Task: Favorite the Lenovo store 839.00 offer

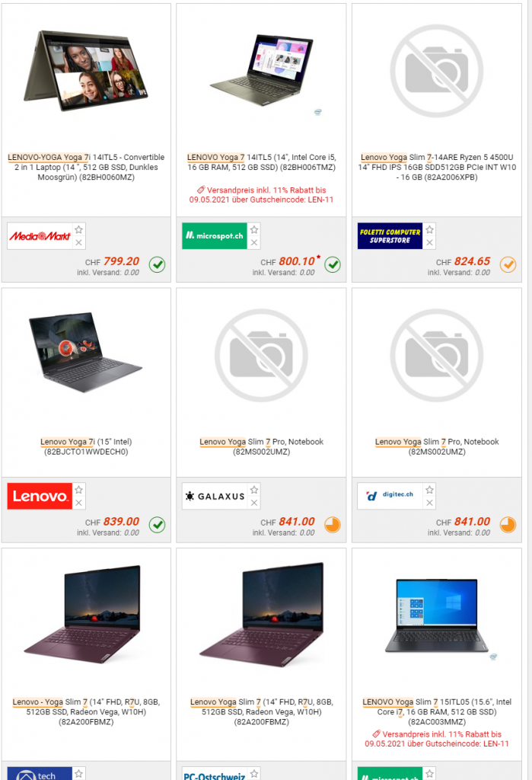Action: (x=78, y=490)
